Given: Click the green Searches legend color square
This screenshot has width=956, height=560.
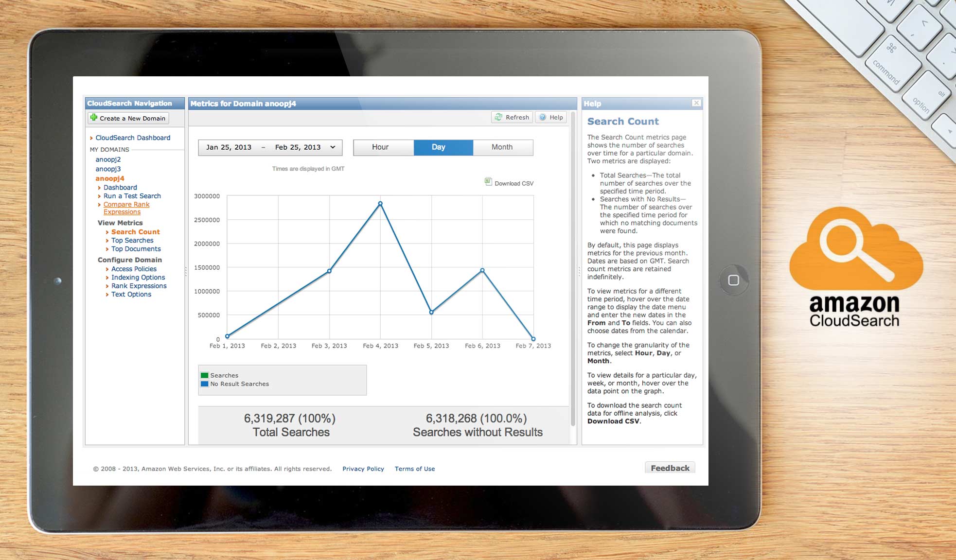Looking at the screenshot, I should (x=204, y=375).
